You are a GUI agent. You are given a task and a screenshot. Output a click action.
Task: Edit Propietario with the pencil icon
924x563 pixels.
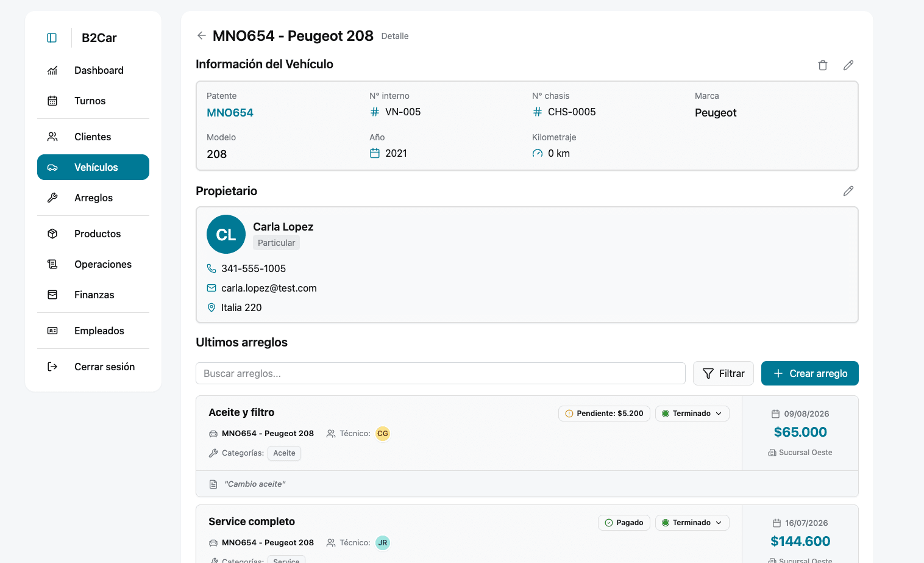tap(848, 191)
